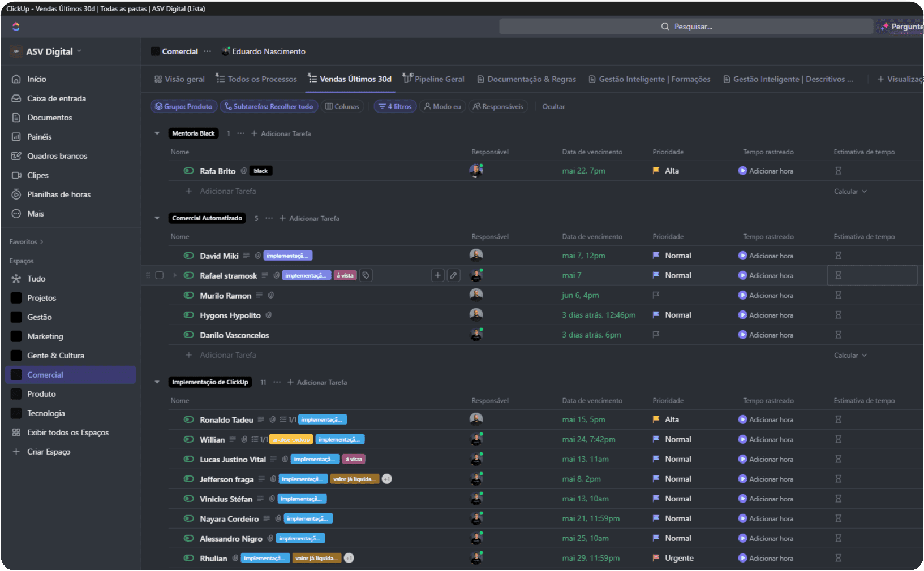Toggle status of Hygons Hypolito task
The image size is (924, 571).
coord(189,315)
